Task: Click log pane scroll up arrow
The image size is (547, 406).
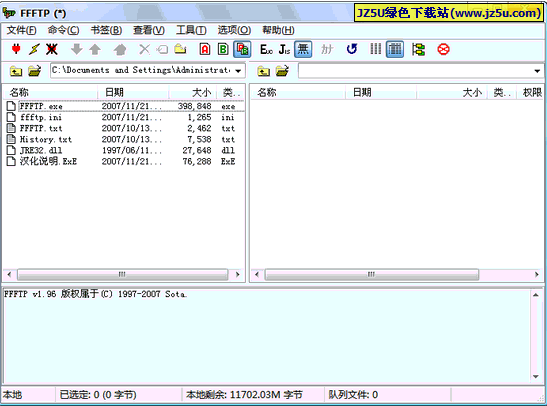Action: pos(536,295)
